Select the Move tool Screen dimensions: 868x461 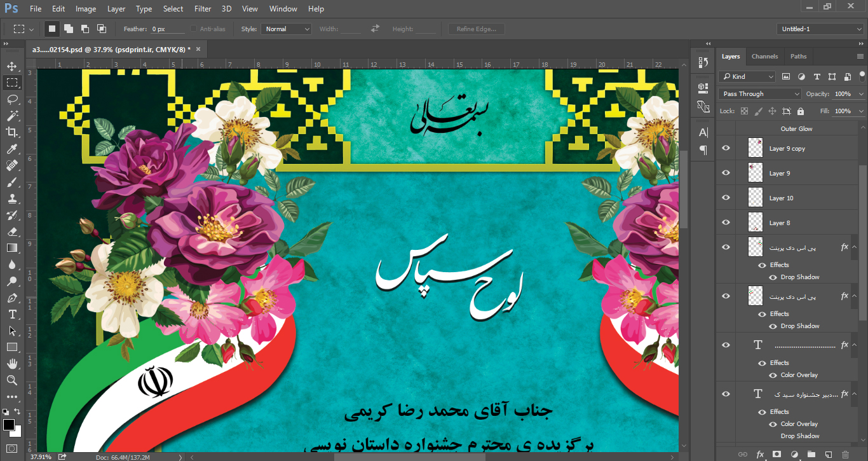tap(11, 66)
